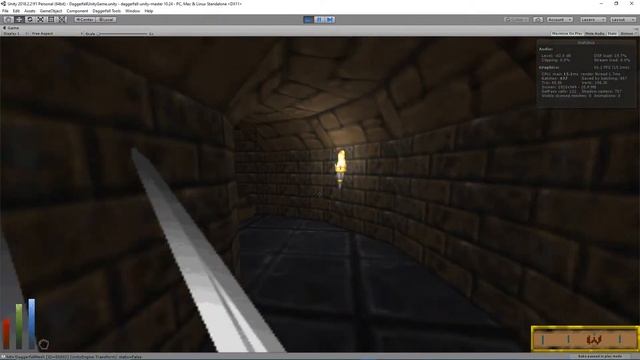Toggle Maximize On Play
Viewport: 640px width, 360px height.
[x=567, y=33]
